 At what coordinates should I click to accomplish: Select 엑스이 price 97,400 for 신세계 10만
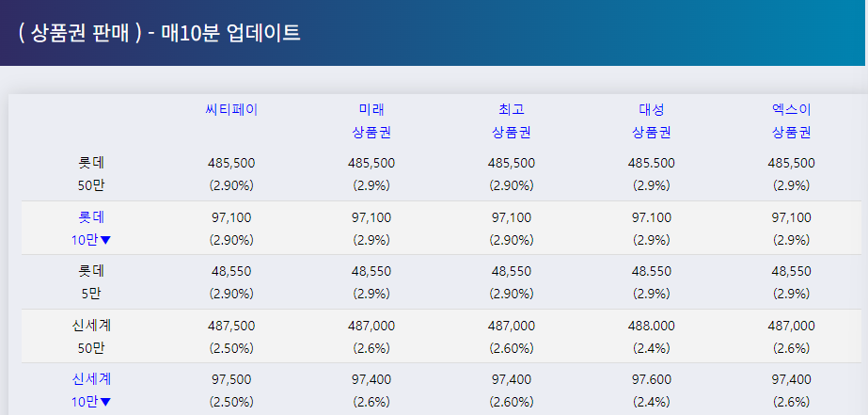pos(792,379)
